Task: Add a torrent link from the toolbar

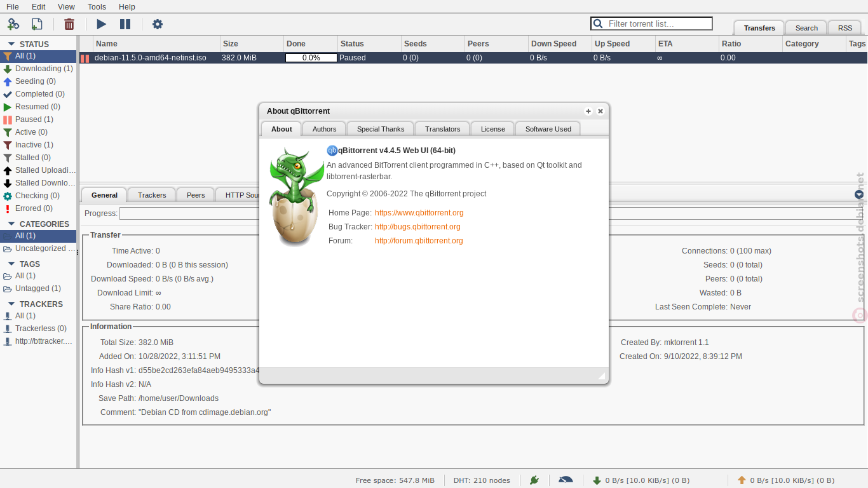Action: [x=13, y=24]
